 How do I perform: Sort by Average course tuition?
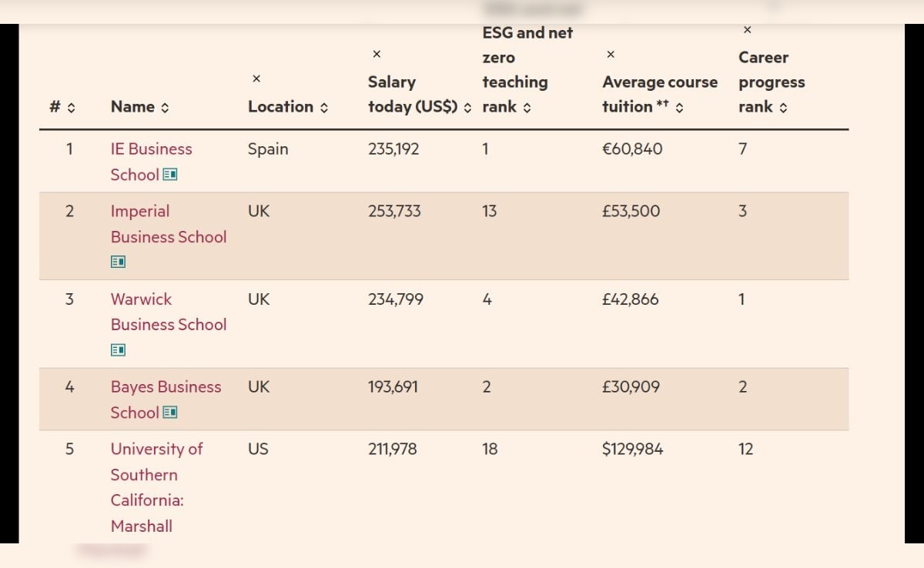[679, 108]
